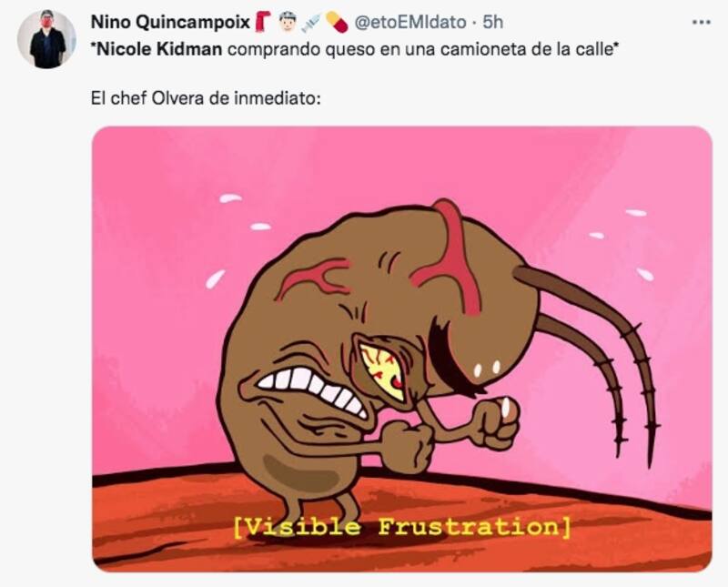The width and height of the screenshot is (728, 587).
Task: Open the tweet via the 5h timestamp
Action: 492,22
